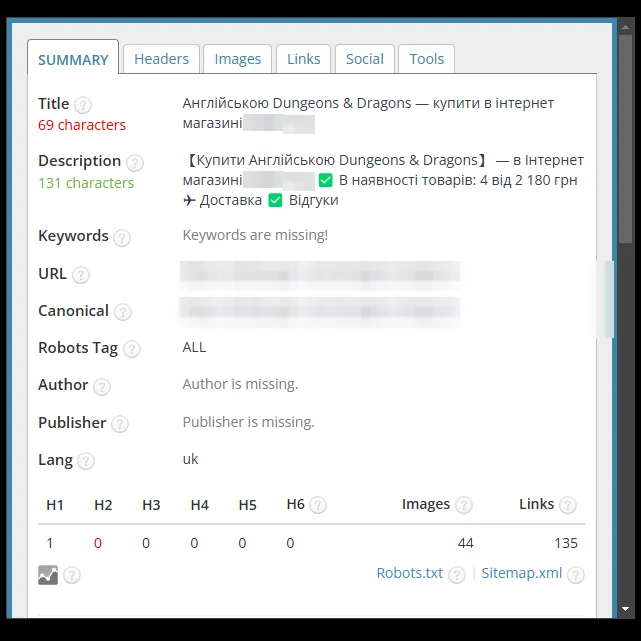Open the Keywords help tooltip icon
641x641 pixels.
pos(122,238)
